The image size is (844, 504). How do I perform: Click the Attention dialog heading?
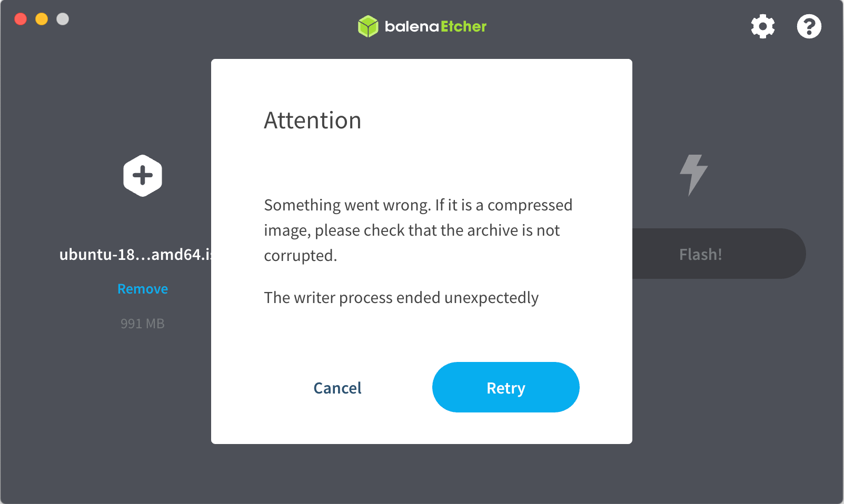pos(313,120)
